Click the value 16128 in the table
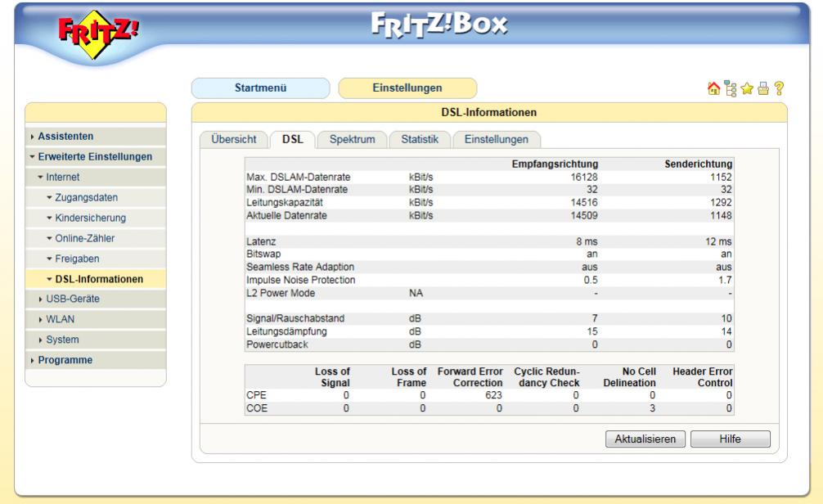 click(584, 178)
